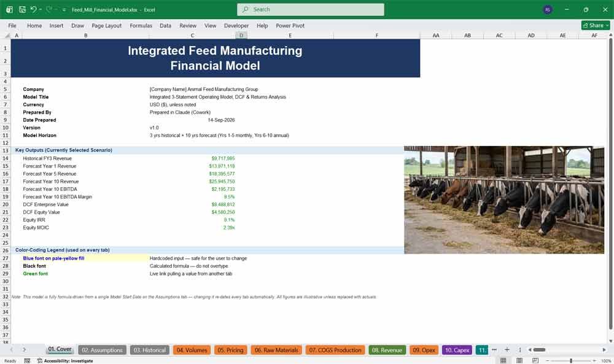The image size is (614, 364).
Task: Click the macro recording status bar icon
Action: click(27, 361)
